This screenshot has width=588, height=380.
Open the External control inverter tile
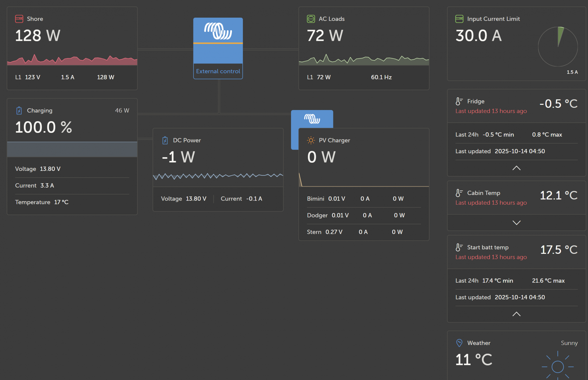pyautogui.click(x=218, y=49)
